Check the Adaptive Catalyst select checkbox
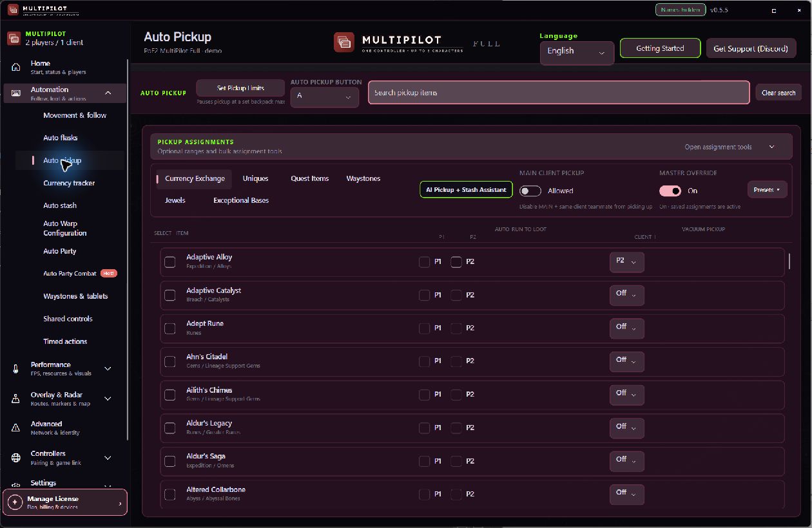The width and height of the screenshot is (812, 528). pos(170,295)
